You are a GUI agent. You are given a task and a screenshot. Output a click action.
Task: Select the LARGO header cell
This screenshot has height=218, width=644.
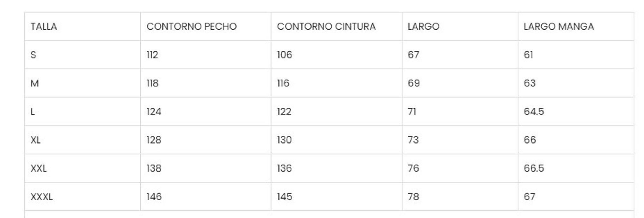[460, 26]
